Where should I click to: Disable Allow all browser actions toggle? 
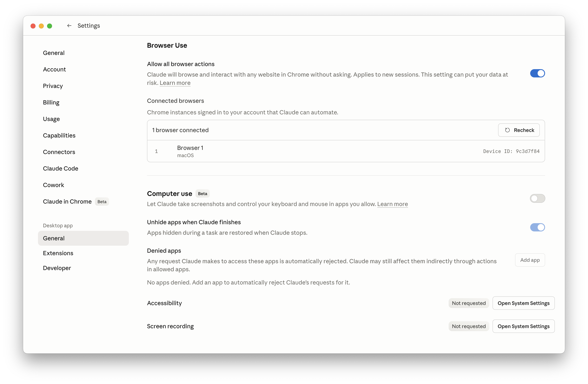point(537,73)
